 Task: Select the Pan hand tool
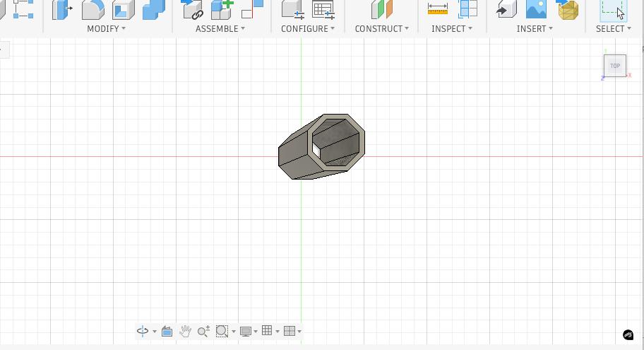point(185,331)
